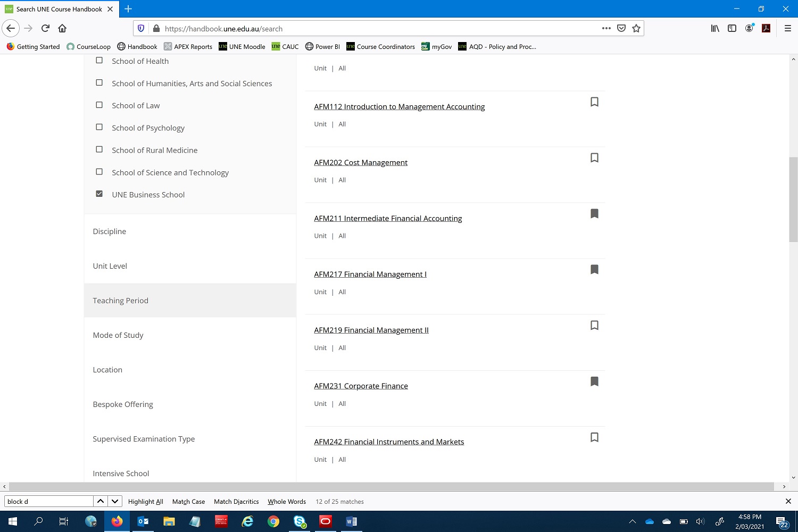The height and width of the screenshot is (532, 798).
Task: Uncheck the UNE Business School checkbox
Action: [x=99, y=194]
